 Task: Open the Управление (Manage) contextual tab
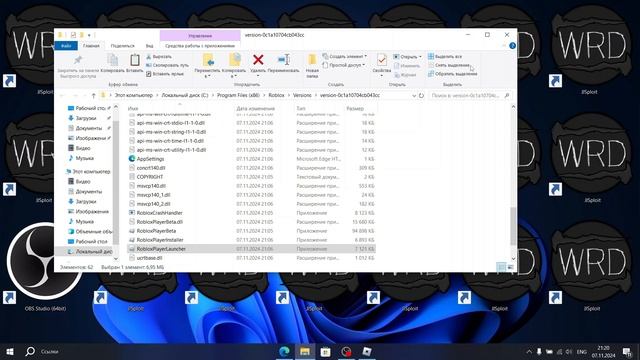tap(200, 36)
